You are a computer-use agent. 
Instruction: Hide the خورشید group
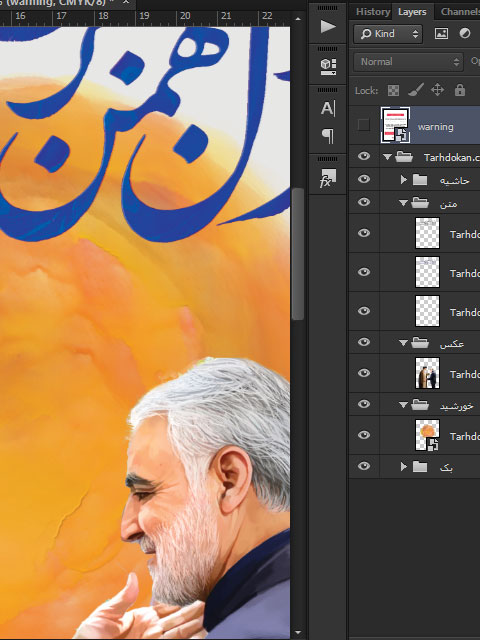point(364,404)
